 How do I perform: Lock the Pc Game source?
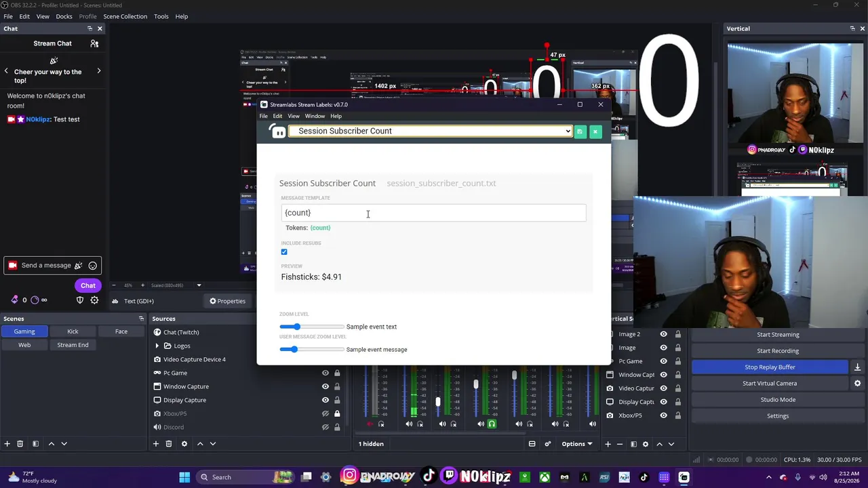pyautogui.click(x=337, y=373)
